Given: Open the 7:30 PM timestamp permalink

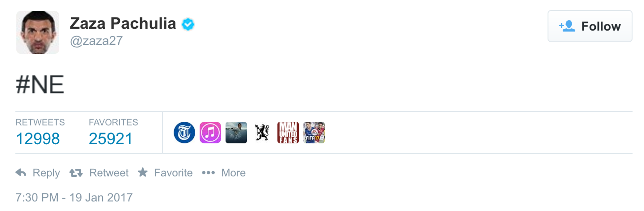Looking at the screenshot, I should pos(74,197).
